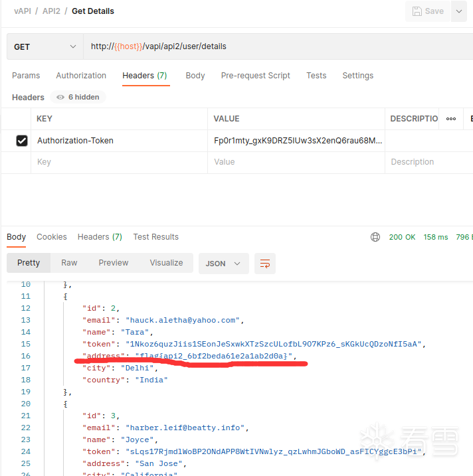Show the 6 hidden headers
The width and height of the screenshot is (473, 476).
coord(81,98)
